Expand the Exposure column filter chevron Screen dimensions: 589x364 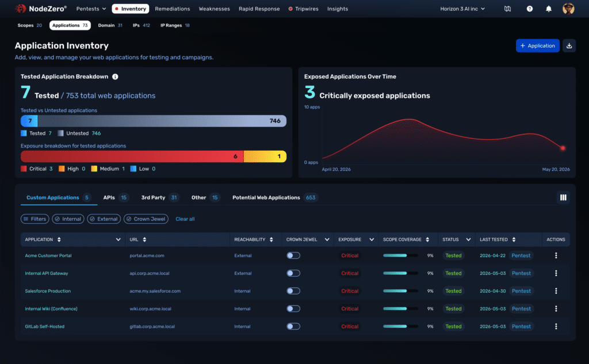tap(372, 240)
